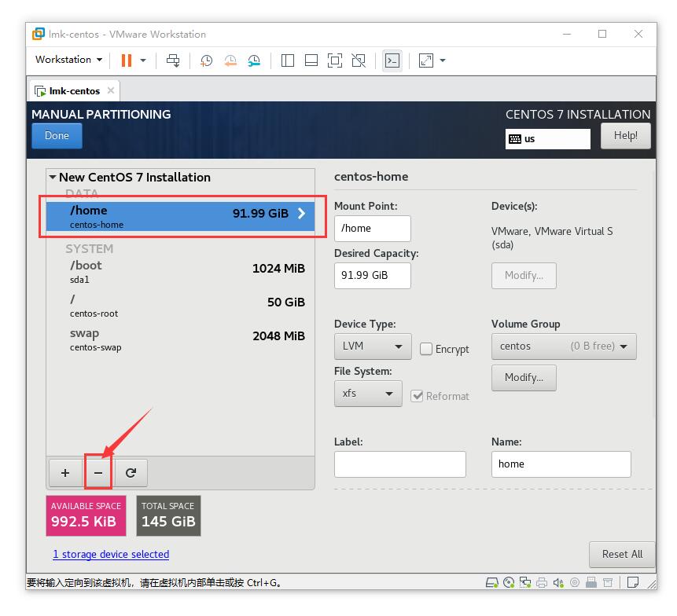The image size is (677, 616).
Task: Select the /home centos-home partition
Action: 180,216
